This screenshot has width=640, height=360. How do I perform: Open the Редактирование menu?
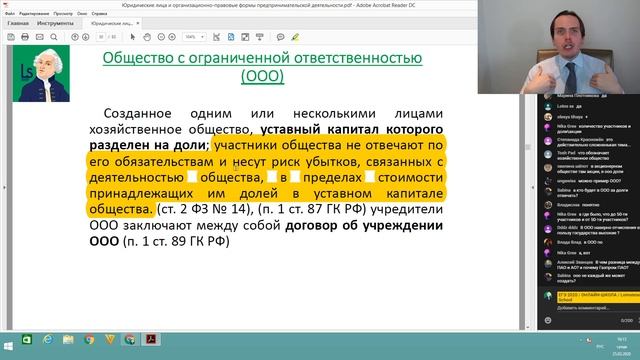tap(34, 13)
